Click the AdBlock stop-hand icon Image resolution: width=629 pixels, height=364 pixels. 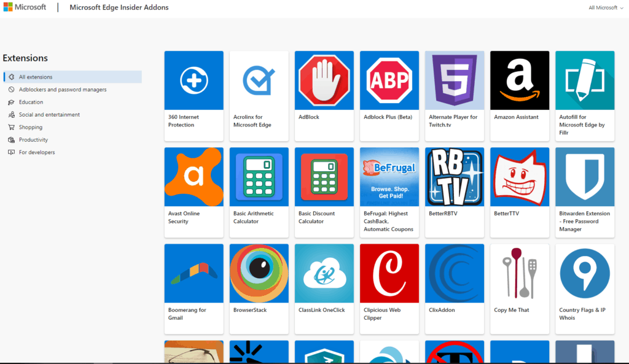click(x=324, y=80)
